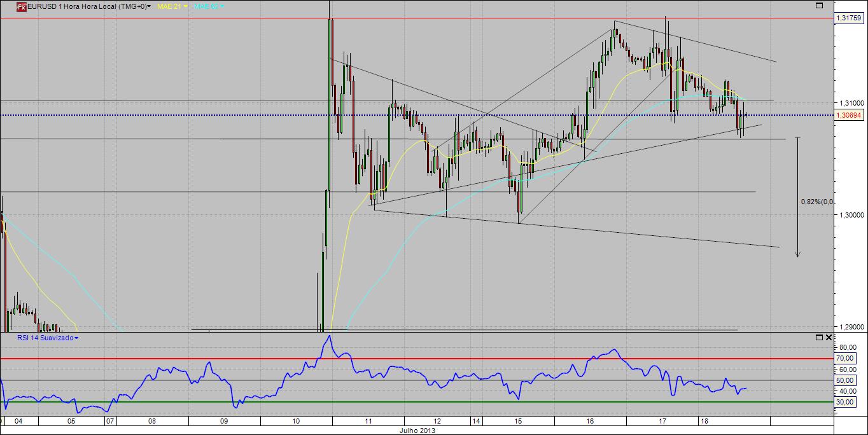Click the 1,29000 price axis label

click(851, 327)
